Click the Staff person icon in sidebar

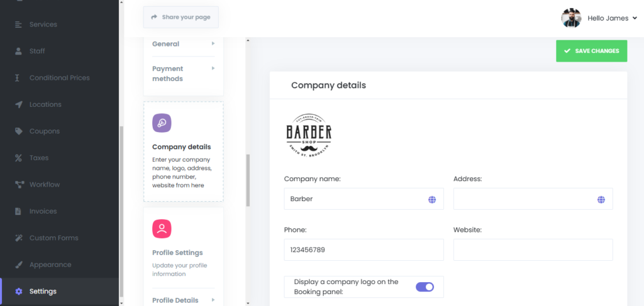[18, 51]
